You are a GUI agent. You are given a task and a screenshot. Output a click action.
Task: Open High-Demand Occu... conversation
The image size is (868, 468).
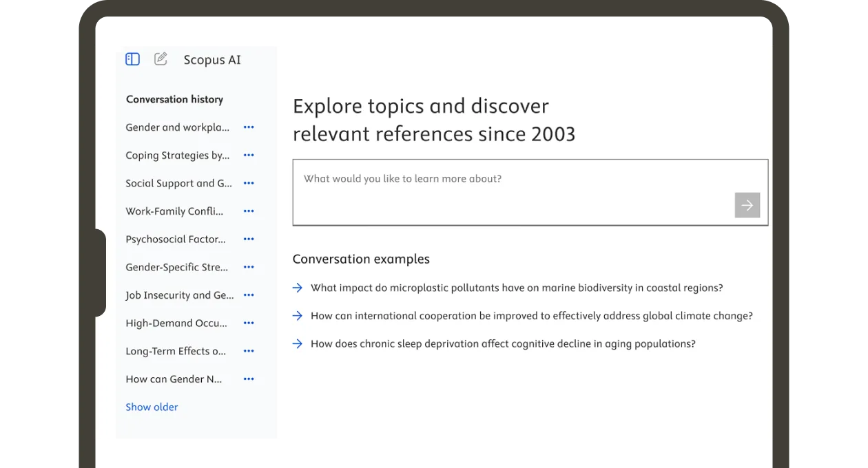click(176, 323)
